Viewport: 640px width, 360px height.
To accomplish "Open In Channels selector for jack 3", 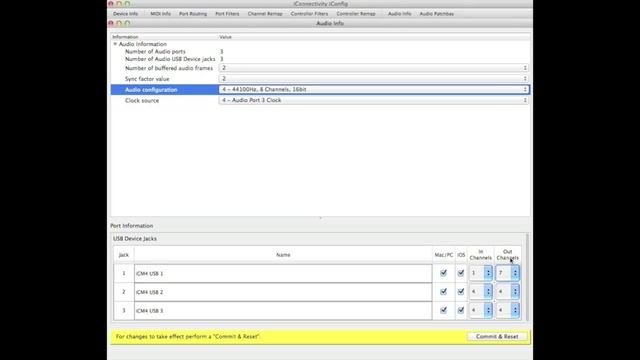I will coord(481,310).
